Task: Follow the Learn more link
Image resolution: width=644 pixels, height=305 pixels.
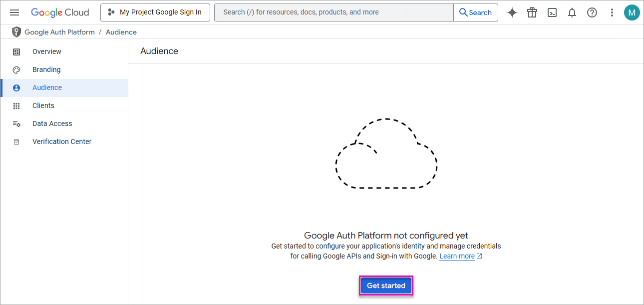Action: [457, 256]
